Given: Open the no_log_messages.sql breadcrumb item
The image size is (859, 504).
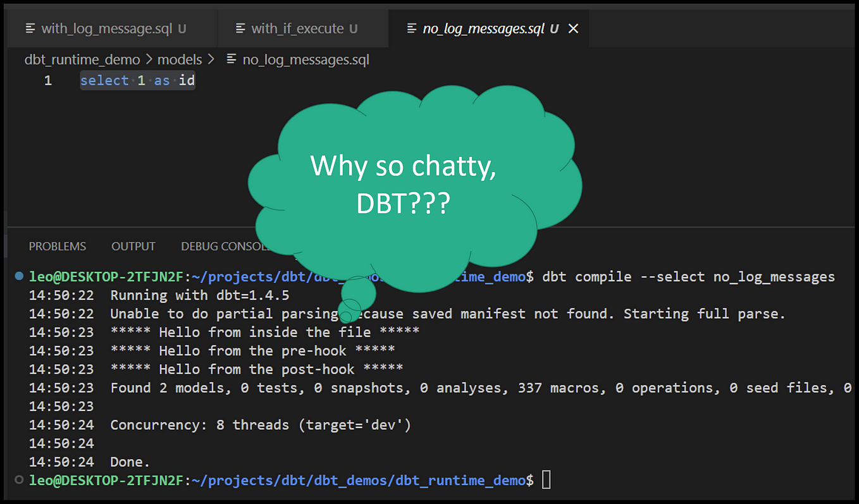Looking at the screenshot, I should point(306,60).
